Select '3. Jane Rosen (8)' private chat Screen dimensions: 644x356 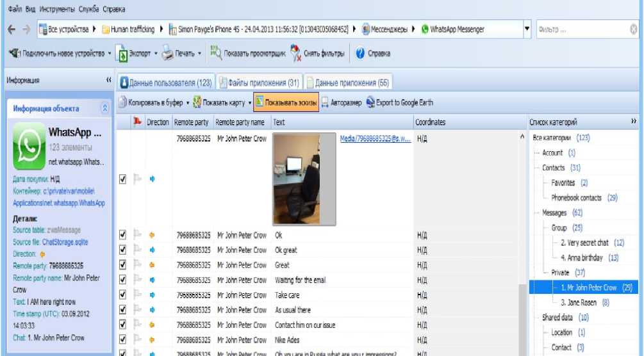(x=585, y=303)
